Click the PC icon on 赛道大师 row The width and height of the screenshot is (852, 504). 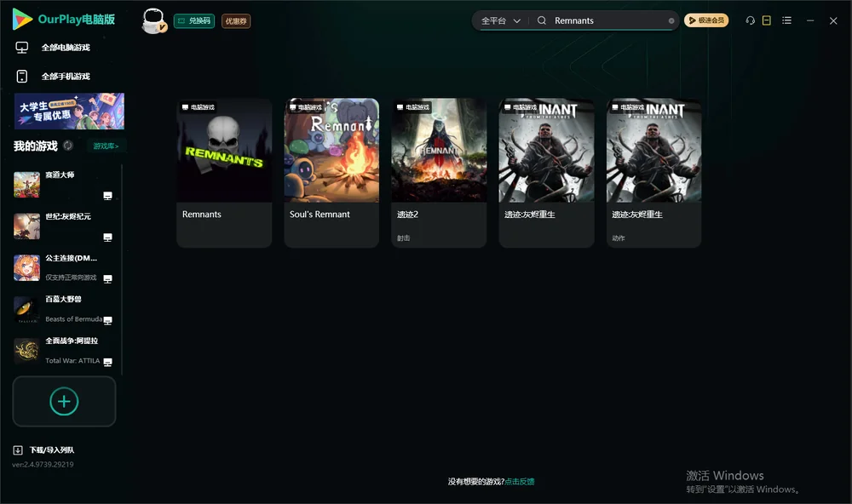(107, 196)
